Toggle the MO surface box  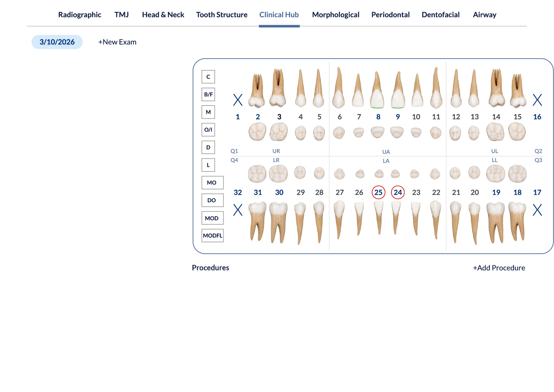tap(212, 183)
